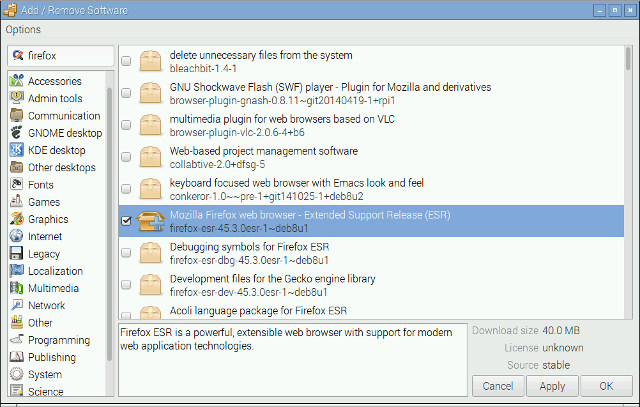
Task: Click the Multimedia category icon
Action: point(16,288)
